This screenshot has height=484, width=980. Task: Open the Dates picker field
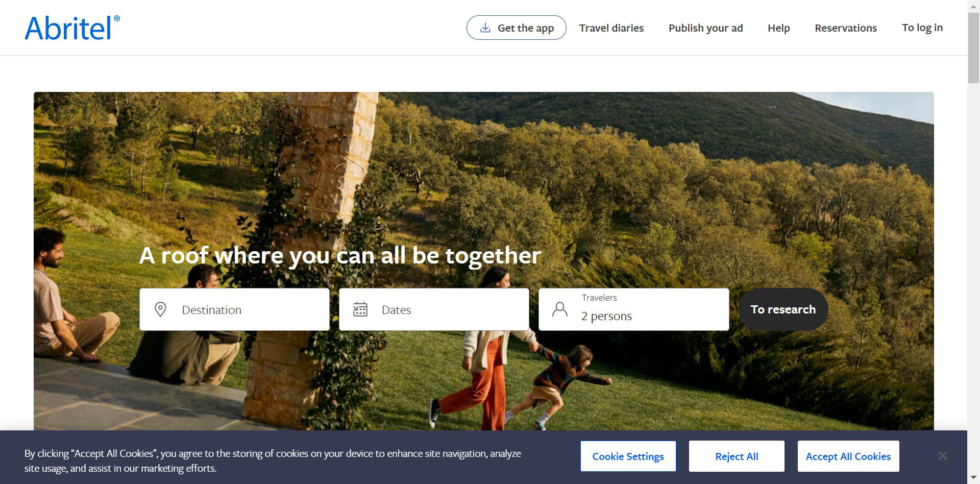tap(434, 309)
